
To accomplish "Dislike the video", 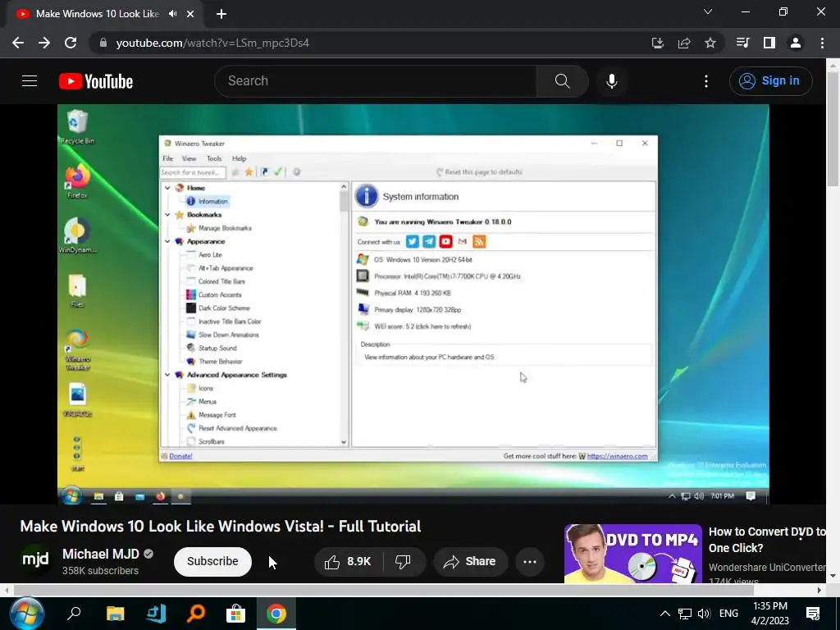I will point(404,561).
